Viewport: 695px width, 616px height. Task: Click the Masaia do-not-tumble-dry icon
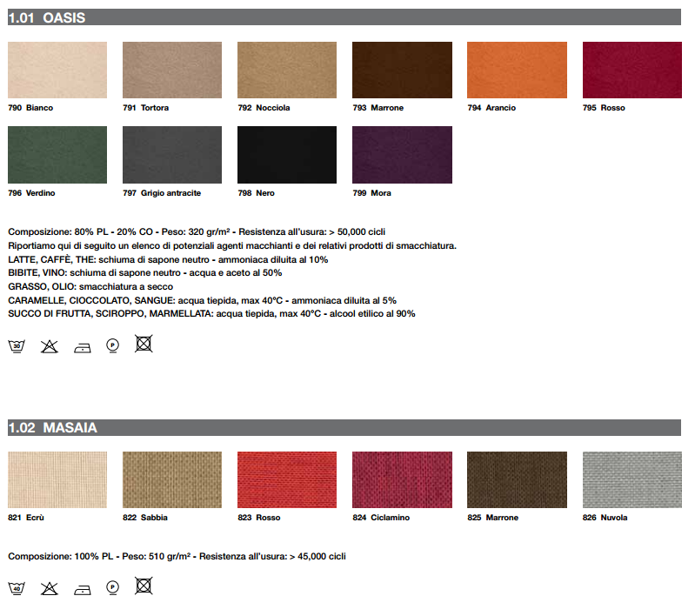click(144, 586)
